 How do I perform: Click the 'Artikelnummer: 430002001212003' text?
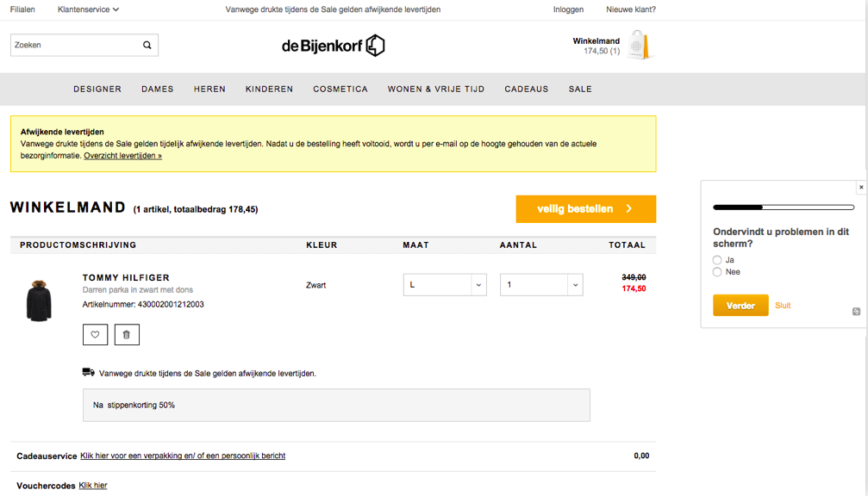(x=143, y=305)
